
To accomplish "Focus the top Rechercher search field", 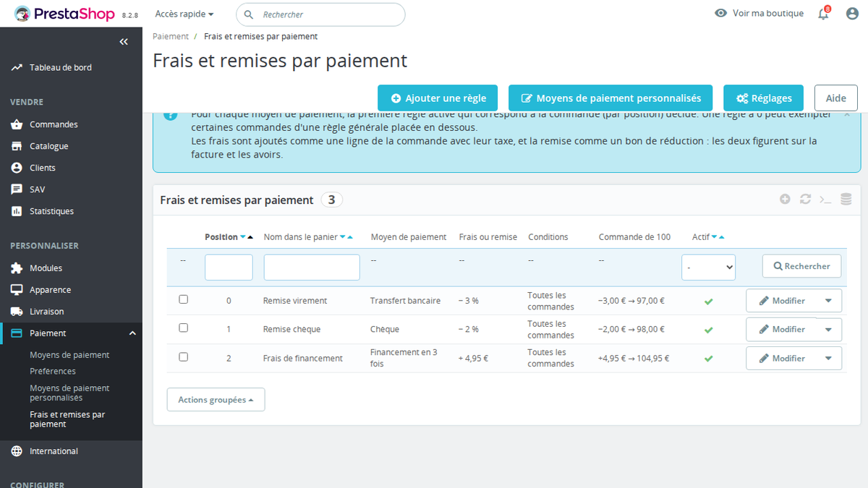I will click(x=320, y=14).
